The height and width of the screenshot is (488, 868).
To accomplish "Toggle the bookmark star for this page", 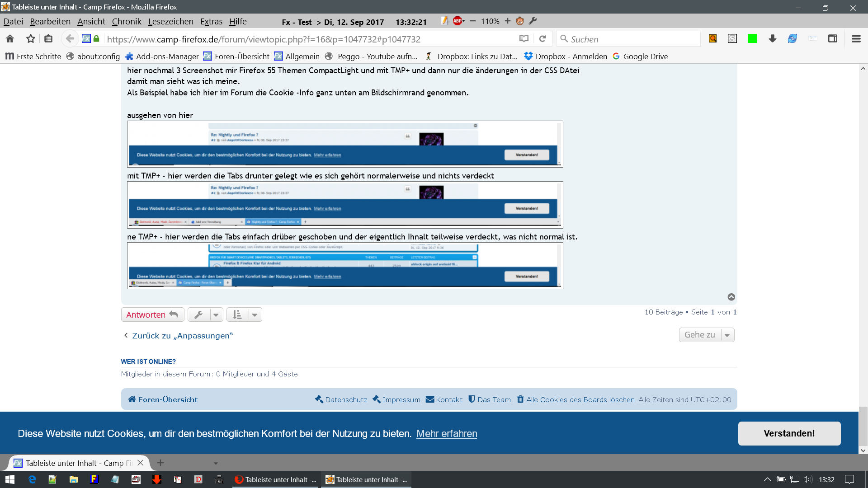I will [30, 39].
